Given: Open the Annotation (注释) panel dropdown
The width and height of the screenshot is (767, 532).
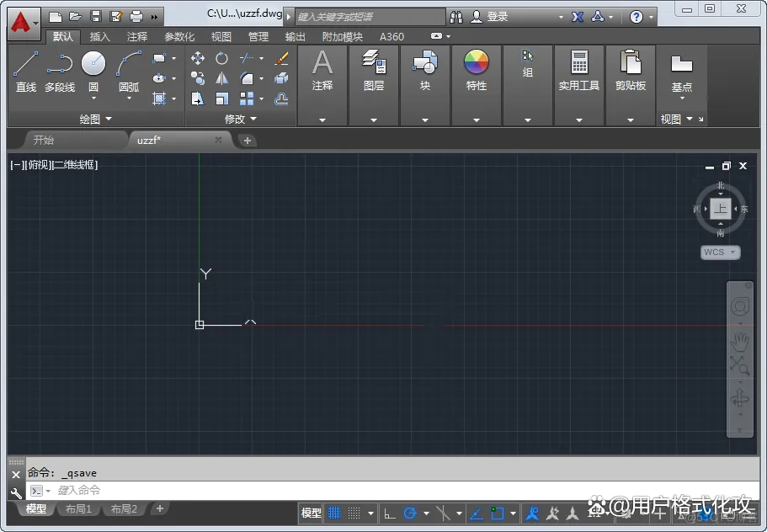Looking at the screenshot, I should (322, 120).
